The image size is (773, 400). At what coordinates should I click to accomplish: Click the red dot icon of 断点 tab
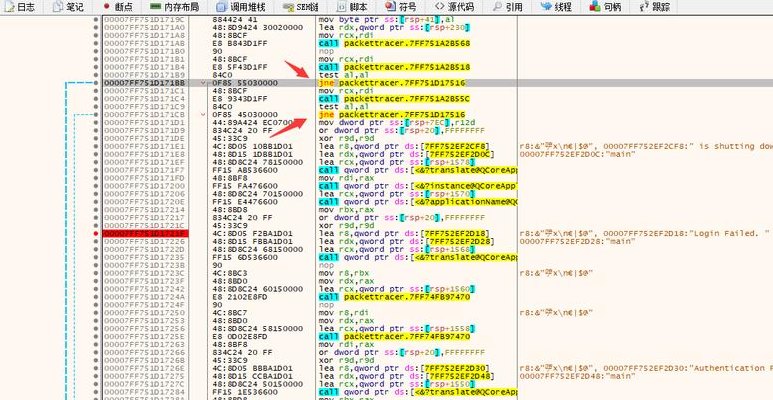[x=107, y=7]
